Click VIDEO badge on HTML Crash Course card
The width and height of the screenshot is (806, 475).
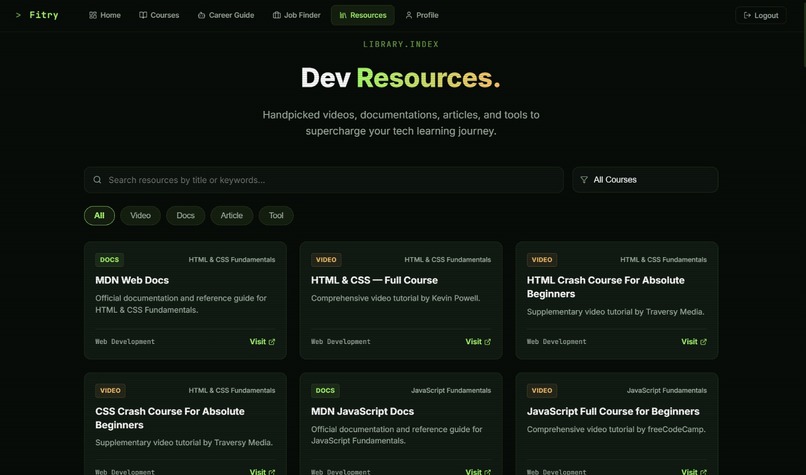point(542,260)
